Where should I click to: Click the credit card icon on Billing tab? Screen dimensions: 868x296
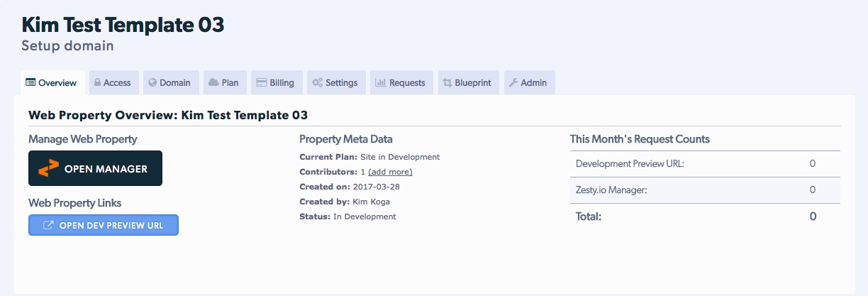[262, 82]
